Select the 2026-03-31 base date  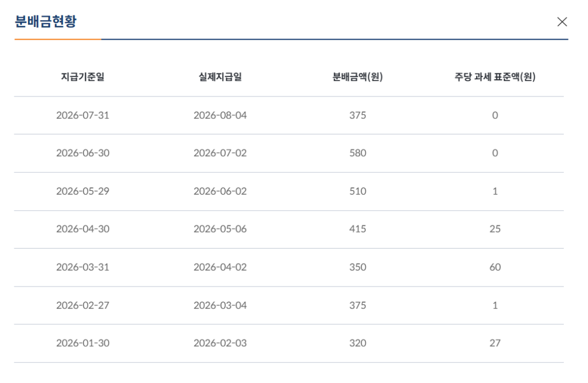[83, 267]
